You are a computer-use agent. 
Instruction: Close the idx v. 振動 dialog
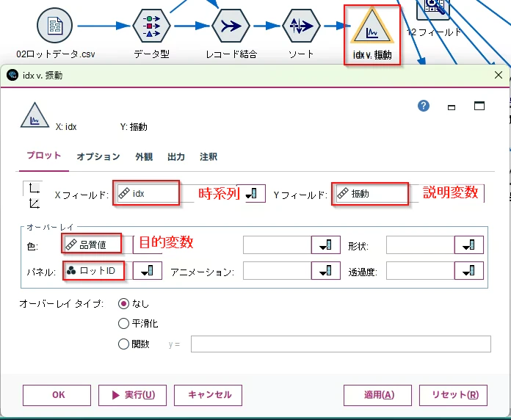pyautogui.click(x=499, y=76)
